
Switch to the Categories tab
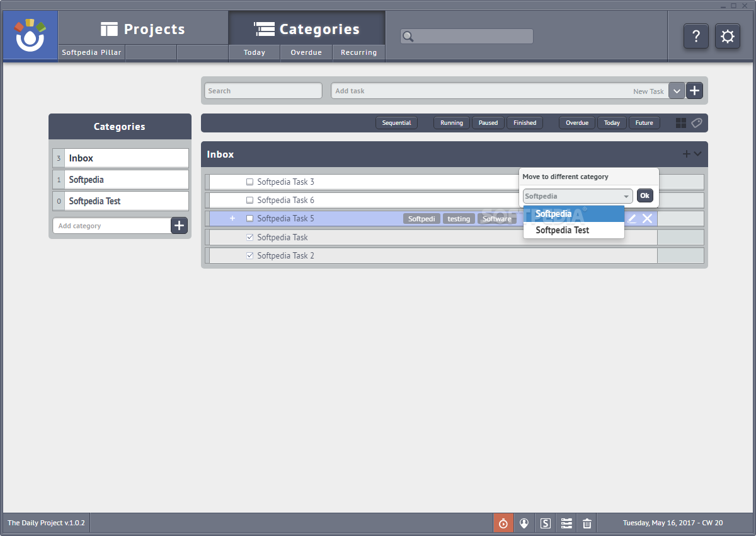pyautogui.click(x=307, y=29)
